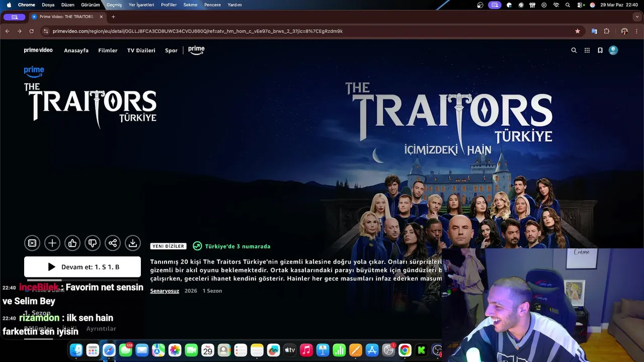Open the Profiller menu
644x362 pixels.
coord(169,5)
